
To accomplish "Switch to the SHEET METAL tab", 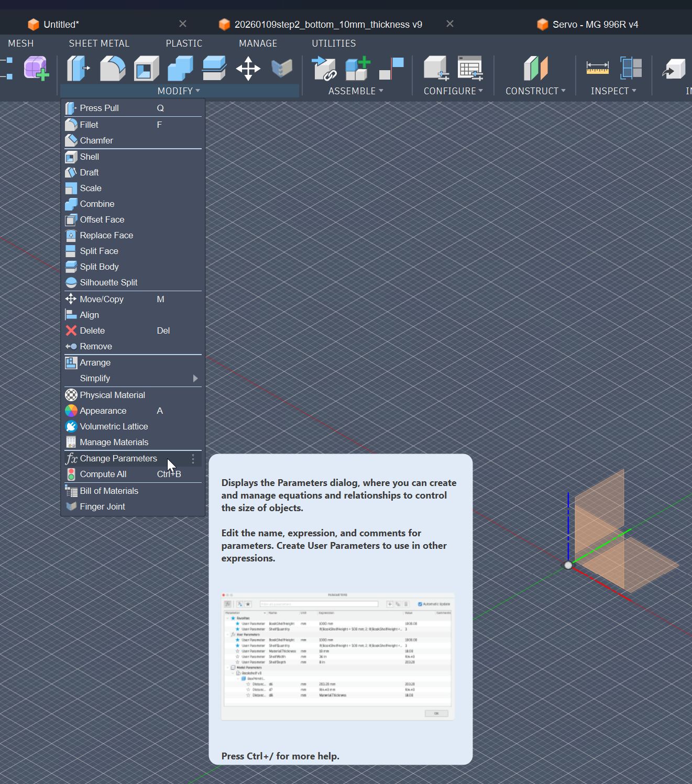I will point(99,43).
